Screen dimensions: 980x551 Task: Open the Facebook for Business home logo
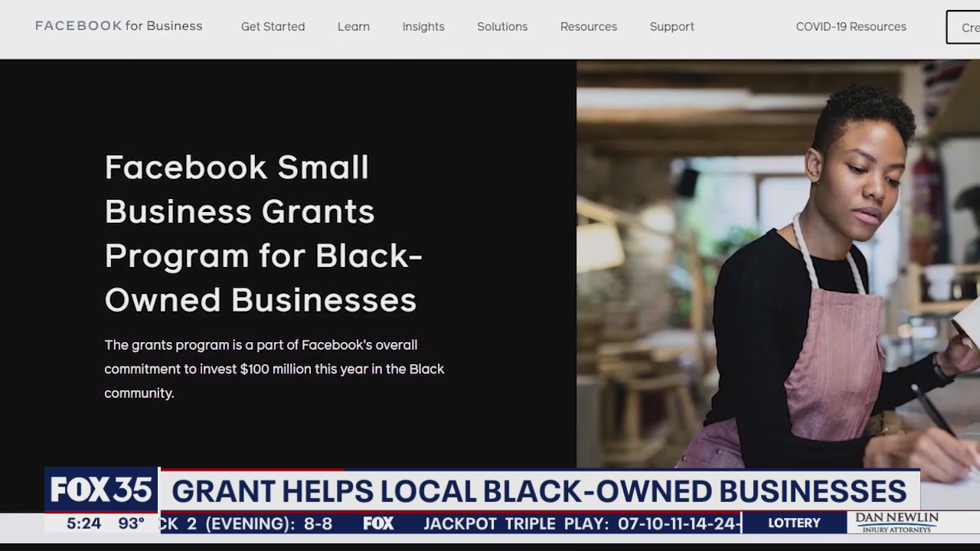coord(119,26)
